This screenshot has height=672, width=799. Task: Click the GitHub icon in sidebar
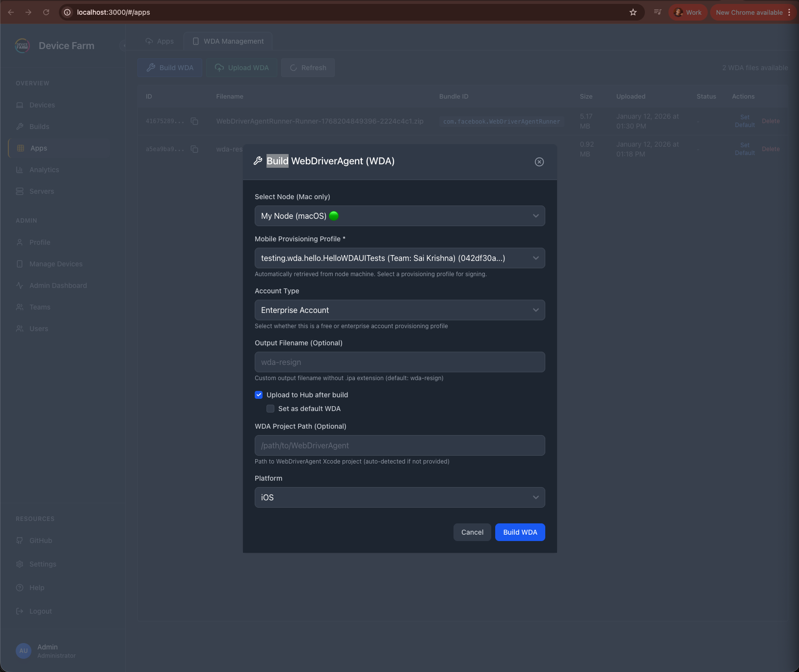(x=20, y=541)
